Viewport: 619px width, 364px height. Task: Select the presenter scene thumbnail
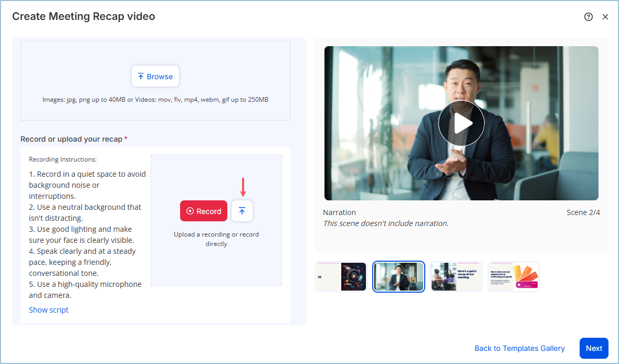(398, 276)
